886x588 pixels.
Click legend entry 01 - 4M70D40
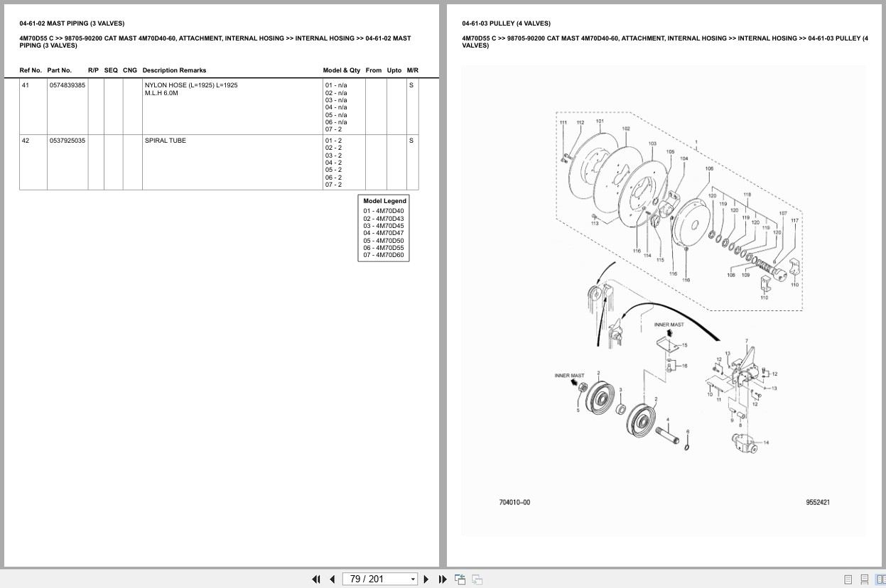pos(384,211)
